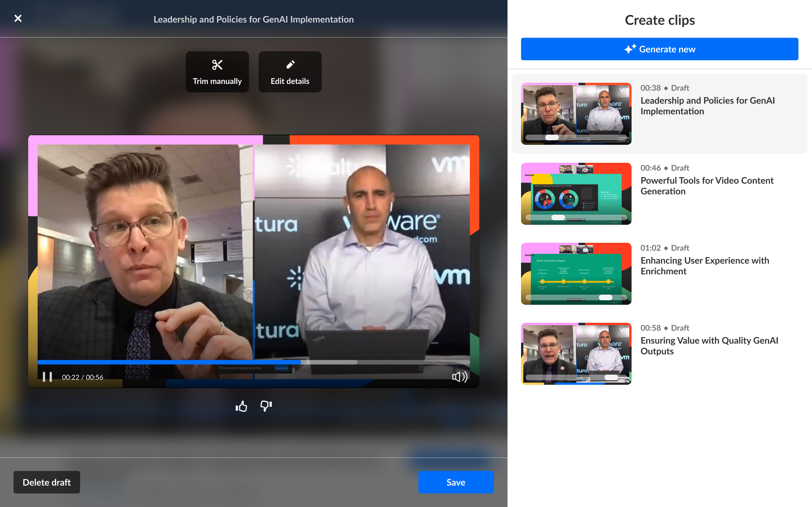This screenshot has width=812, height=507.
Task: Click the Trim manually scissors icon
Action: [x=217, y=65]
